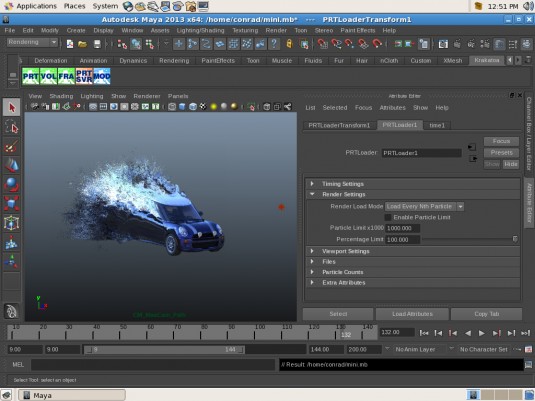Activate the Select tool arrow icon

12,108
